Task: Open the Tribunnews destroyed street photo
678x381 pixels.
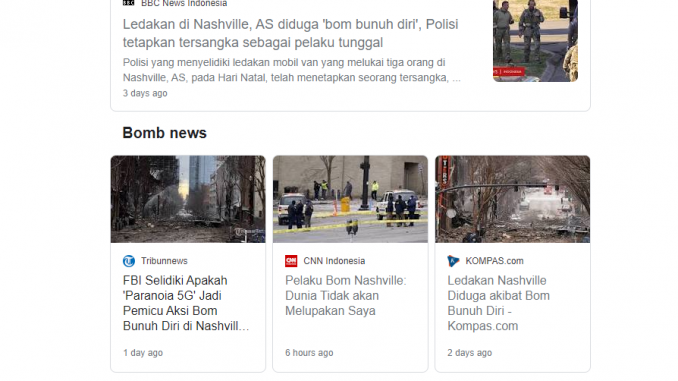Action: coord(188,199)
